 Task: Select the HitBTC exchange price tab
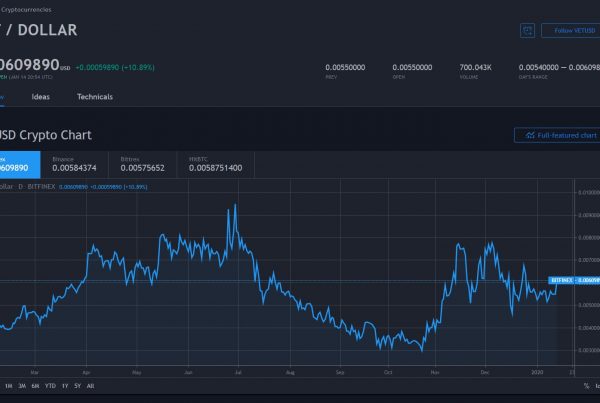tap(215, 164)
